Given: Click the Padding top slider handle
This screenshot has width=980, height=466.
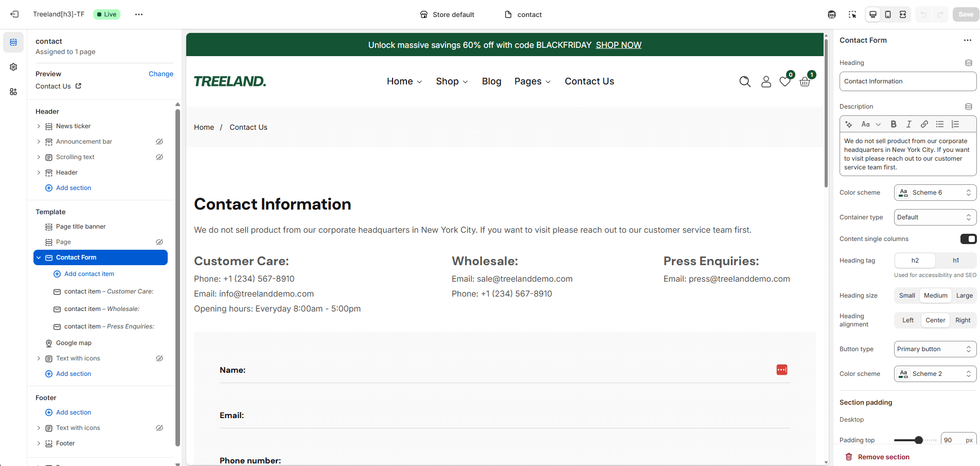Looking at the screenshot, I should tap(919, 440).
